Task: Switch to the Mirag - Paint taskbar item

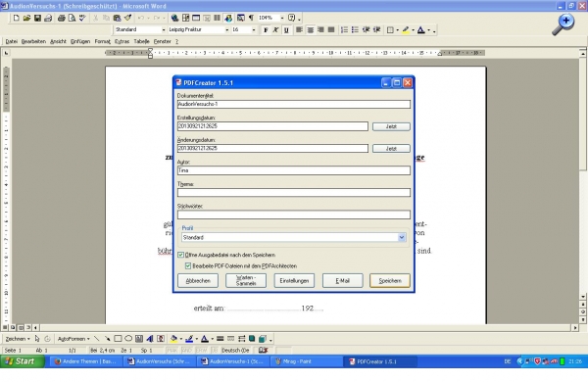Action: point(306,361)
